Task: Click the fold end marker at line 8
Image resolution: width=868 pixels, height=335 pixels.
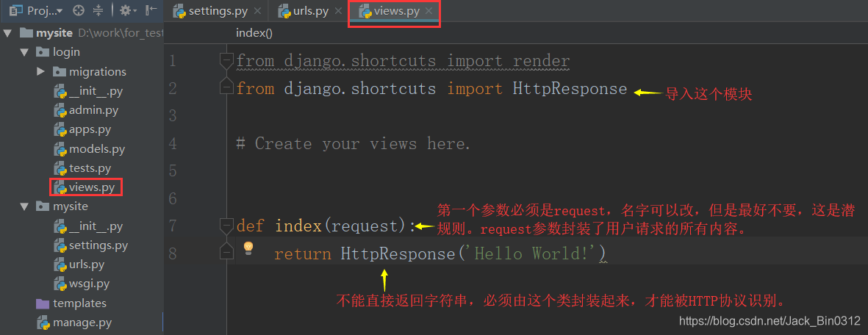Action: (x=226, y=251)
